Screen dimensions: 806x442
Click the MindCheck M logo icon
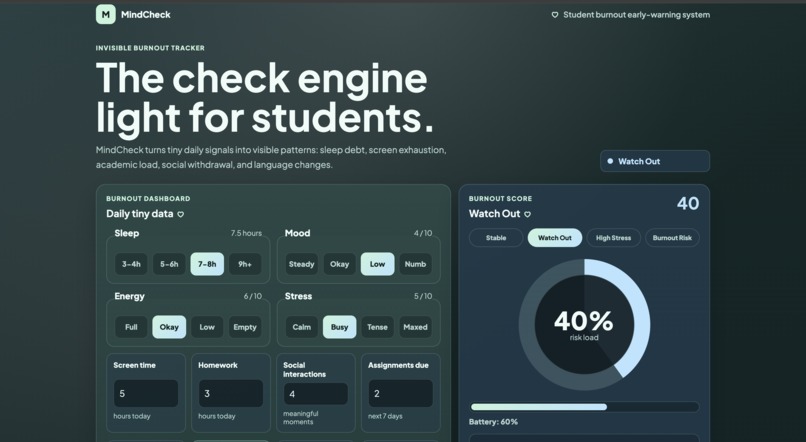pyautogui.click(x=105, y=14)
